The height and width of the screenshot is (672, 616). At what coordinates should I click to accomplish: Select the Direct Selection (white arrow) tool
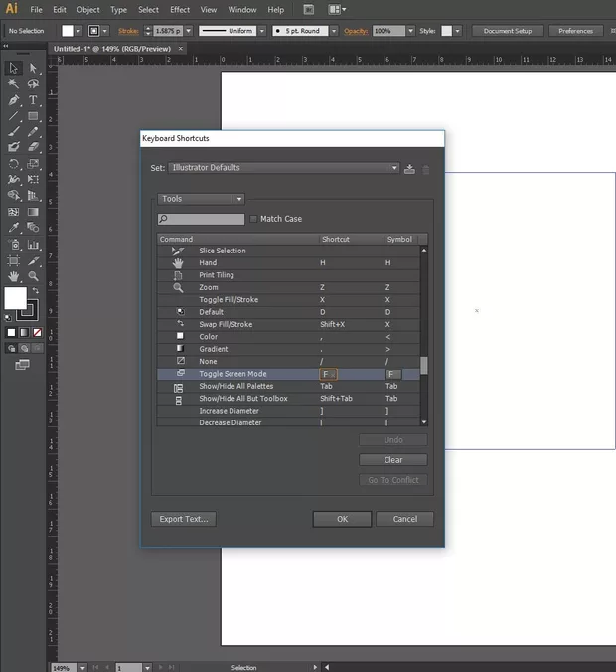33,69
